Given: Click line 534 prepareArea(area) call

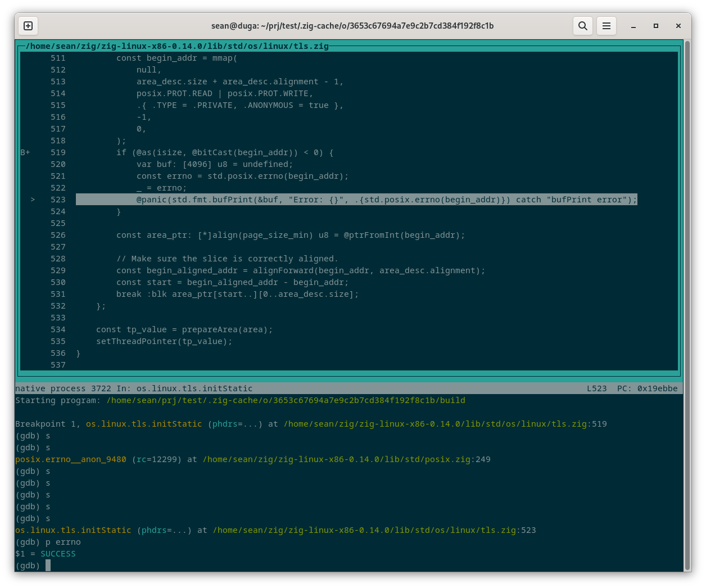Looking at the screenshot, I should click(227, 329).
